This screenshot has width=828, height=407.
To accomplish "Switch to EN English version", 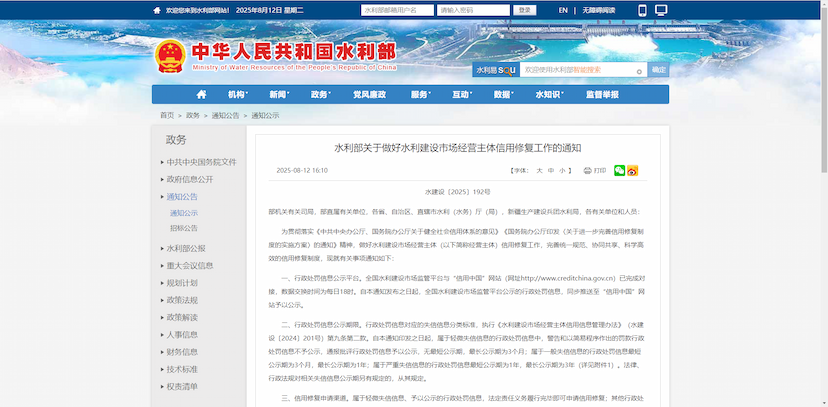I will coord(563,10).
